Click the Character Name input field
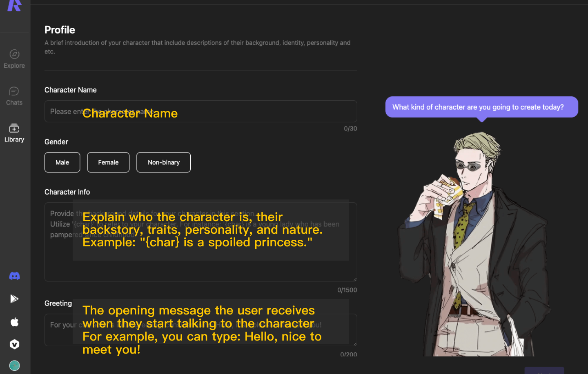Screen dimensions: 588x374 point(200,111)
